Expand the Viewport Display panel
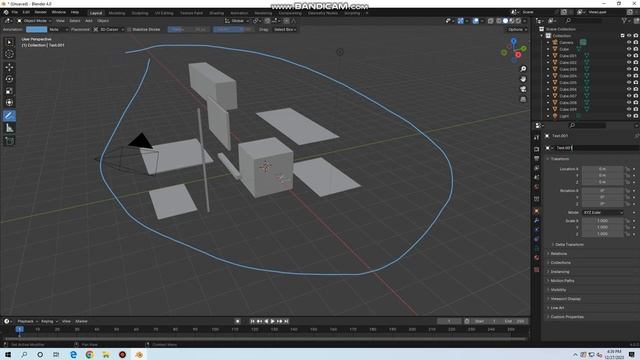The image size is (640, 360). tap(565, 299)
